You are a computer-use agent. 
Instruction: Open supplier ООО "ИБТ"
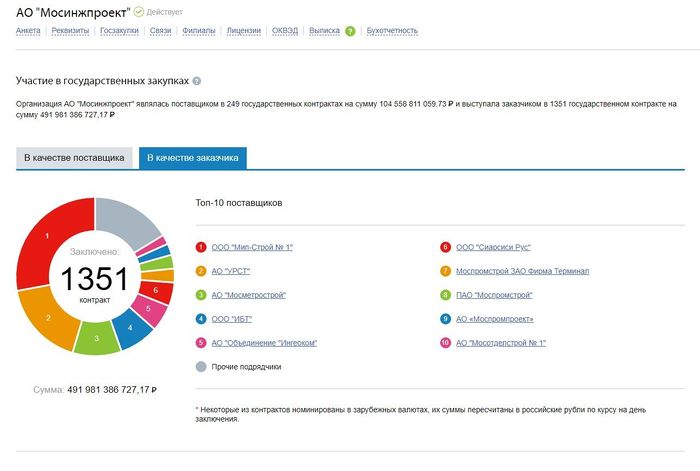(x=232, y=319)
